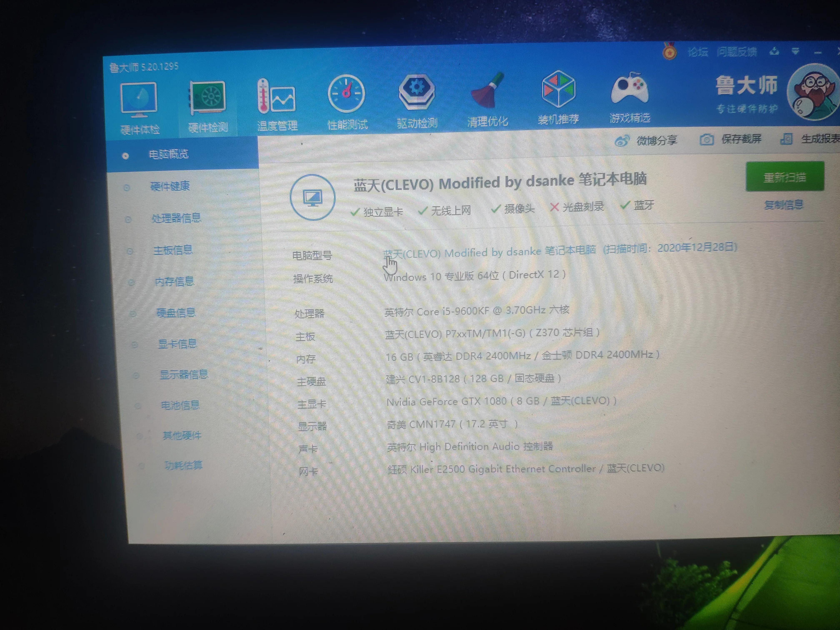Screen dimensions: 840x630
Task: Open the 论坛 forum link
Action: tap(697, 52)
